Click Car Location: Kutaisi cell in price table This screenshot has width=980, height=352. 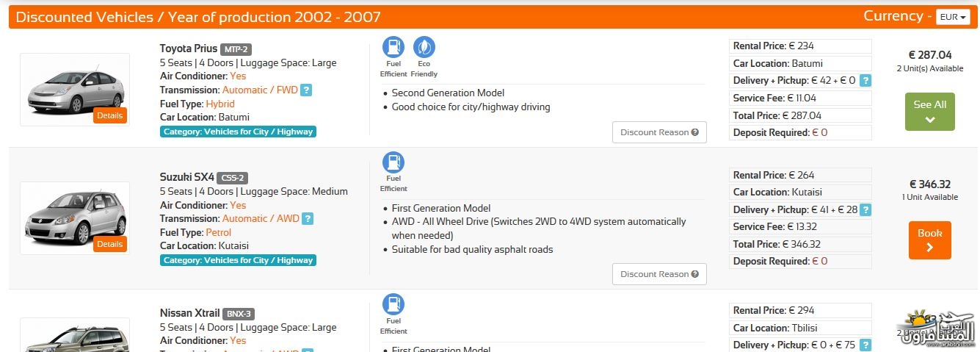800,193
